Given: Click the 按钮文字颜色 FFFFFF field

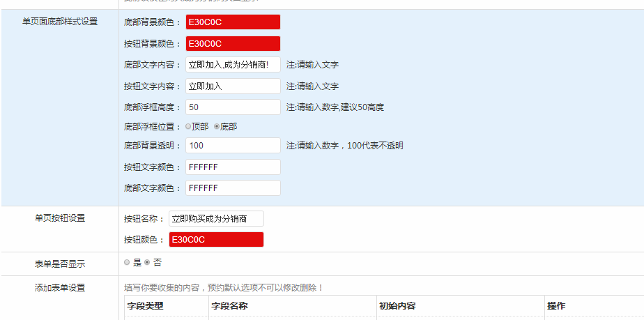Looking at the screenshot, I should coord(233,167).
